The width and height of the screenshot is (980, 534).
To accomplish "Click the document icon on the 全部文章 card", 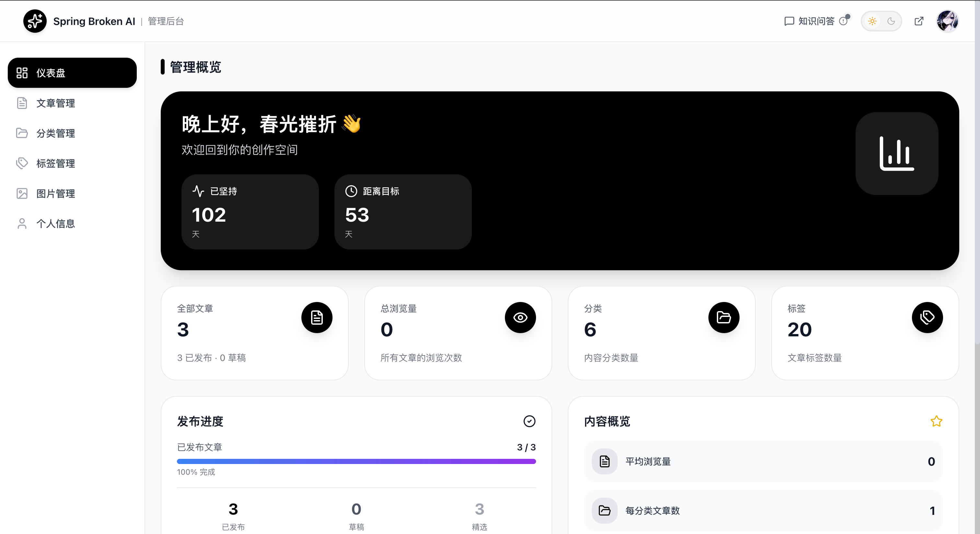I will click(x=317, y=318).
